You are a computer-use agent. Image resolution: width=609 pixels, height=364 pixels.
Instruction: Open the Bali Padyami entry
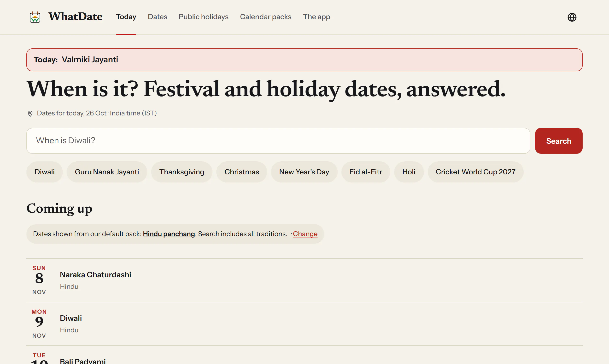(x=304, y=355)
